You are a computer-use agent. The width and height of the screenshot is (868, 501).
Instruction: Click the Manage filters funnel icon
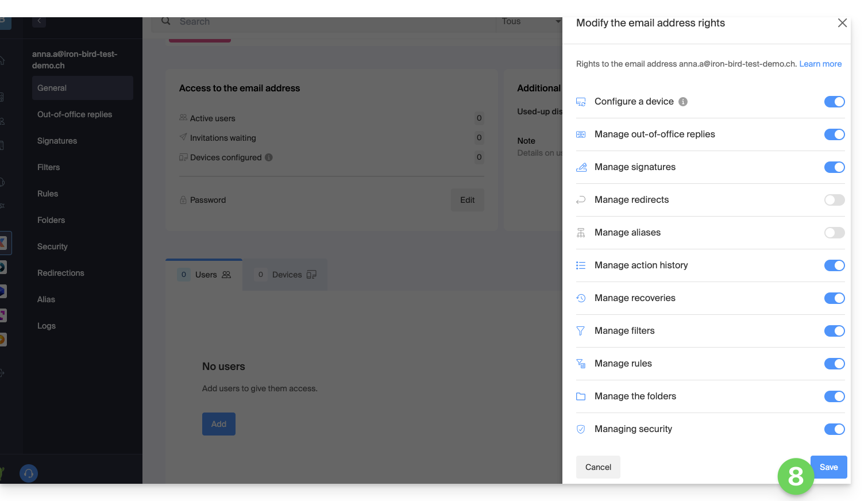coord(581,331)
